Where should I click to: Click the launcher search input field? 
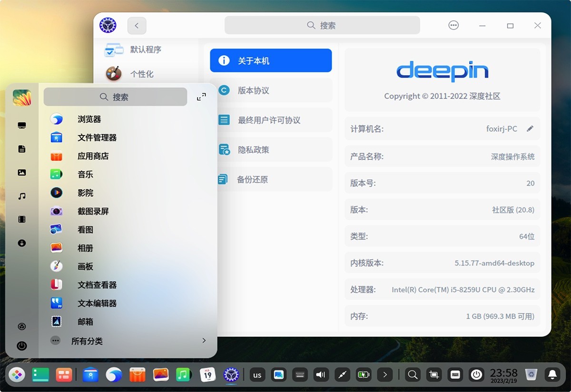tap(114, 97)
